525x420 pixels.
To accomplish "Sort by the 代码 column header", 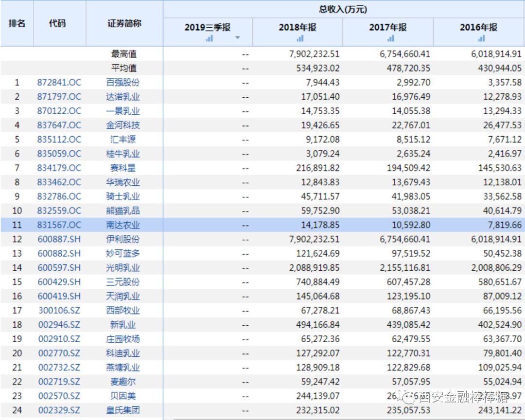I will coord(59,23).
